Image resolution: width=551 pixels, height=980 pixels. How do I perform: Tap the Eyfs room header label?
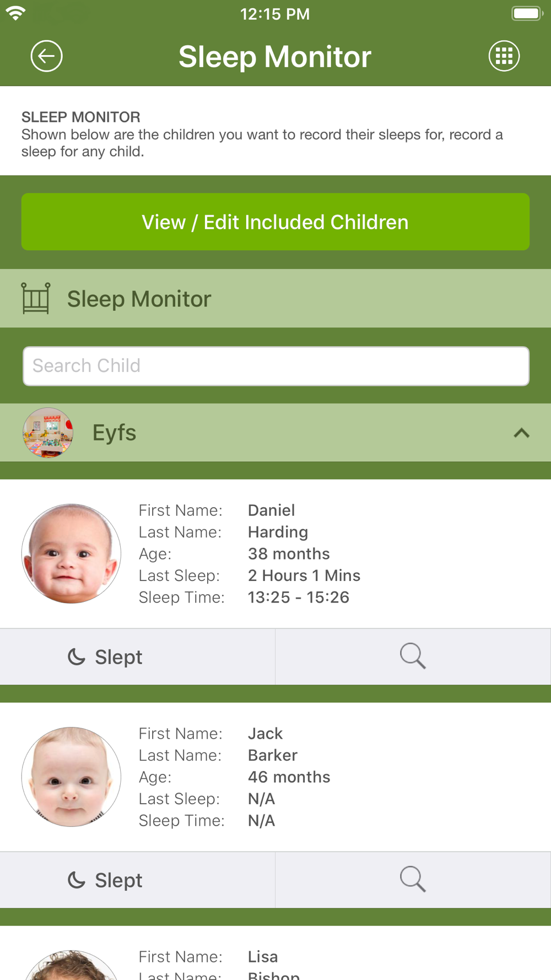(114, 433)
